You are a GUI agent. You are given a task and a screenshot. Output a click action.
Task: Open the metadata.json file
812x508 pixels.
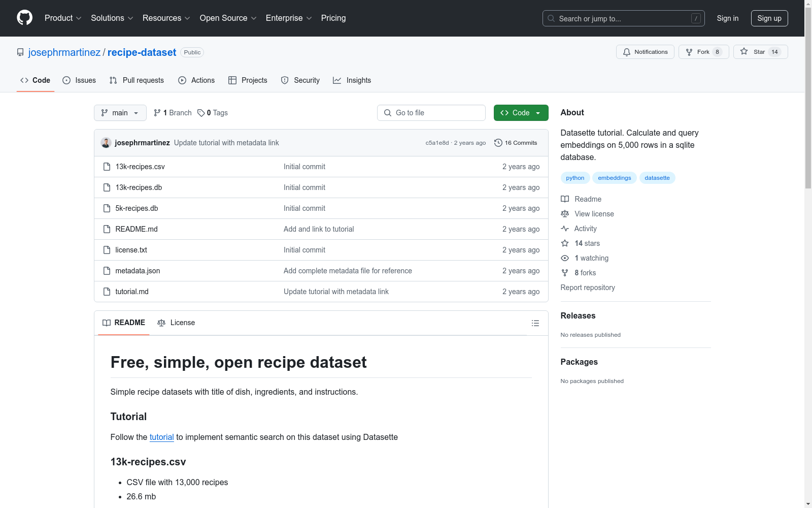[138, 271]
